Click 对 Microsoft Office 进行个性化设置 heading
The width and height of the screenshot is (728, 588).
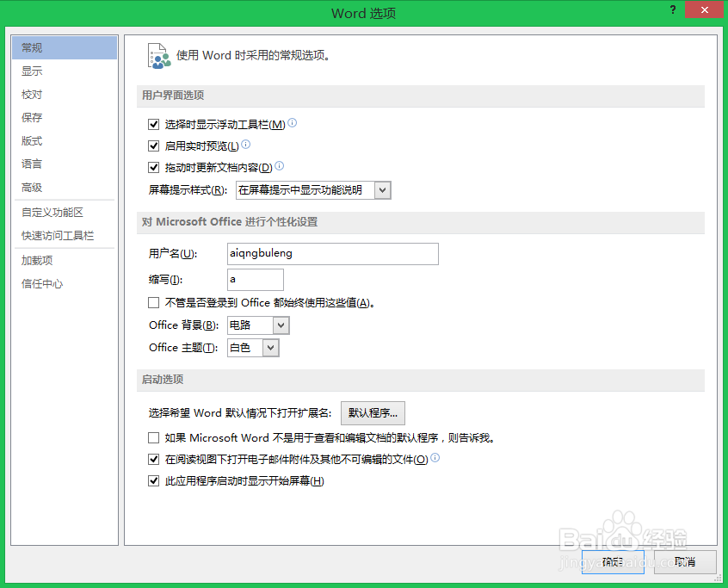(230, 222)
